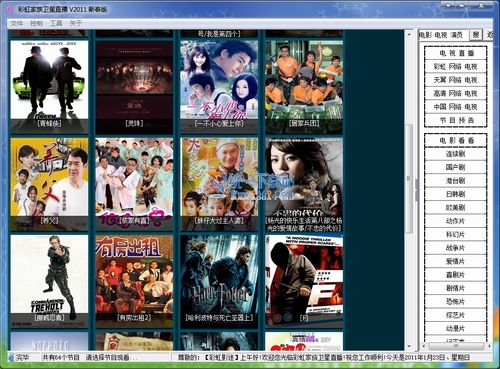The height and width of the screenshot is (369, 500).
Task: Choose the 日韩剧 category
Action: (455, 194)
